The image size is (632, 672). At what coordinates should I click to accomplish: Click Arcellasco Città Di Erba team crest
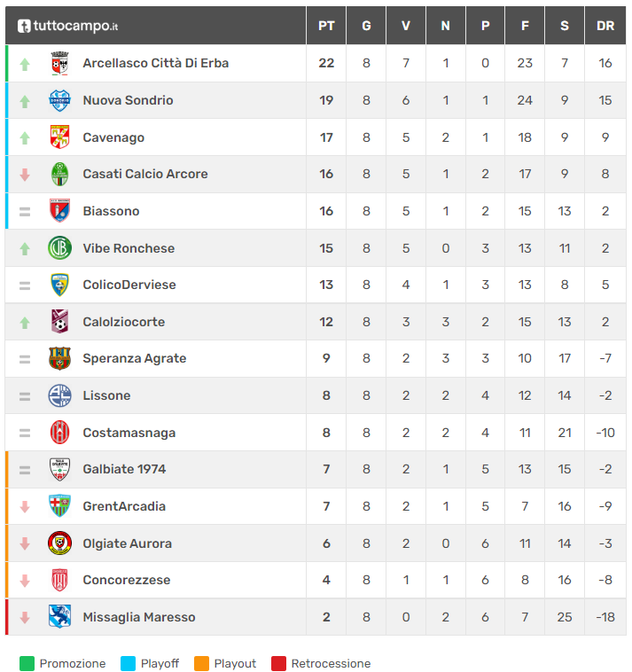(59, 63)
